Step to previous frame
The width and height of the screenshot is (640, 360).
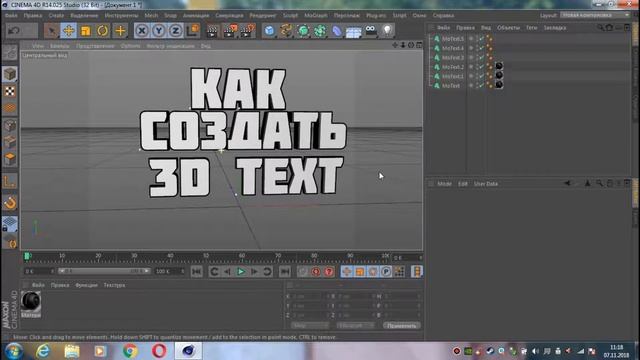tap(227, 271)
